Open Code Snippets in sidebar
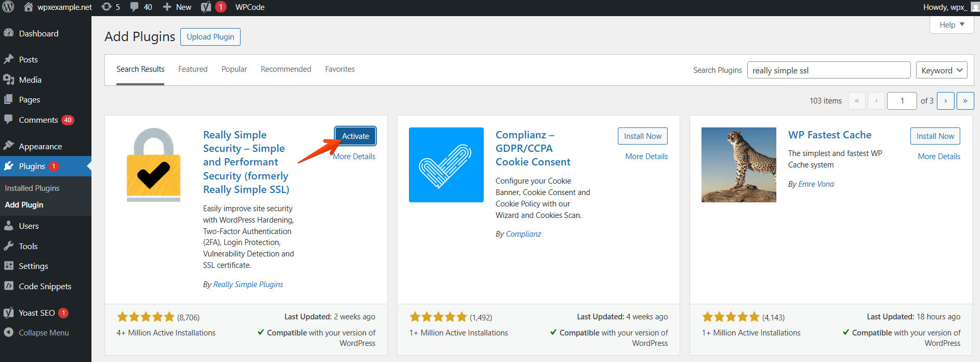The width and height of the screenshot is (980, 362). pos(45,286)
